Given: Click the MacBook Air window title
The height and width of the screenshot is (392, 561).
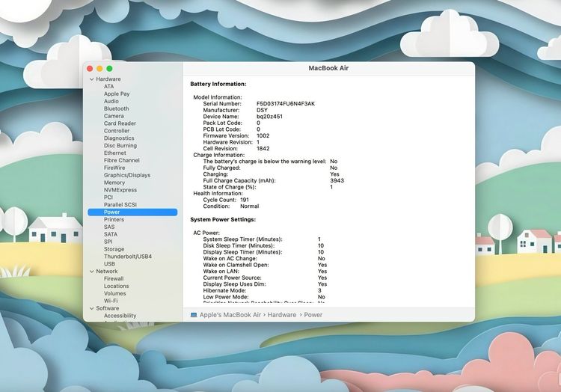Looking at the screenshot, I should click(x=328, y=68).
